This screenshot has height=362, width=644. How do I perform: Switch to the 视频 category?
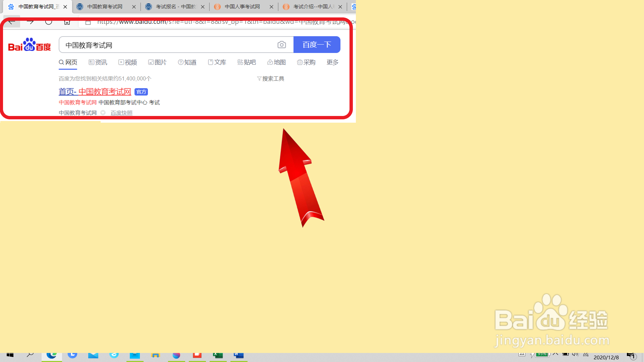[128, 62]
